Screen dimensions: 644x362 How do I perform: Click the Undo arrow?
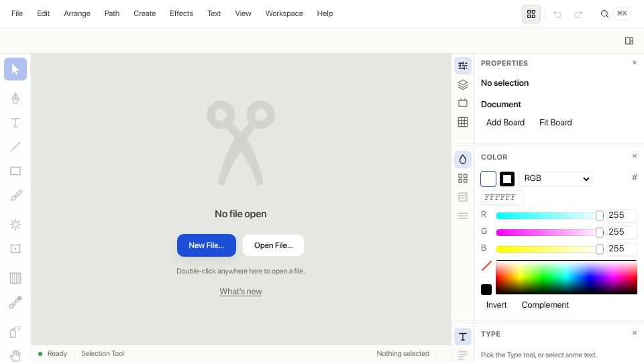coord(557,14)
